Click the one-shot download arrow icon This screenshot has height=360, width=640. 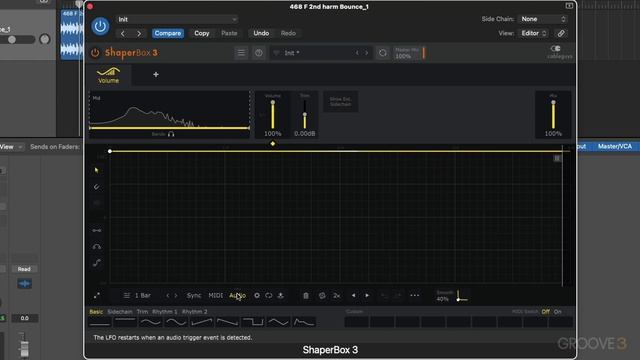coord(281,296)
